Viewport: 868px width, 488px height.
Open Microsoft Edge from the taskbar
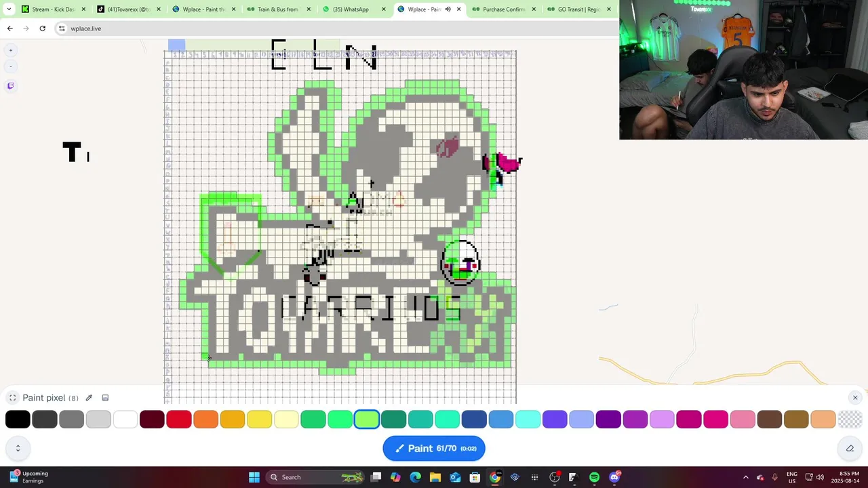pos(416,477)
